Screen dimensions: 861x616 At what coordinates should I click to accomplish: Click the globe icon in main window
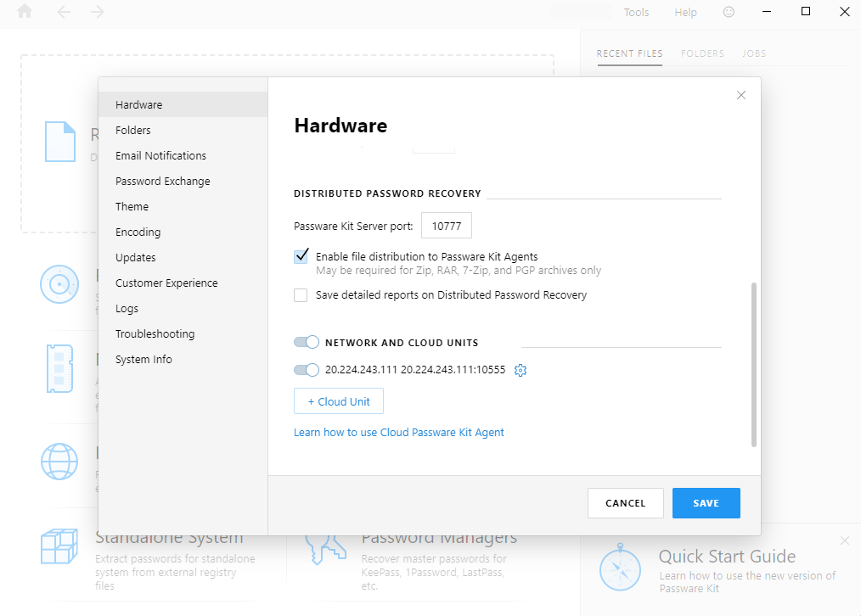tap(59, 462)
